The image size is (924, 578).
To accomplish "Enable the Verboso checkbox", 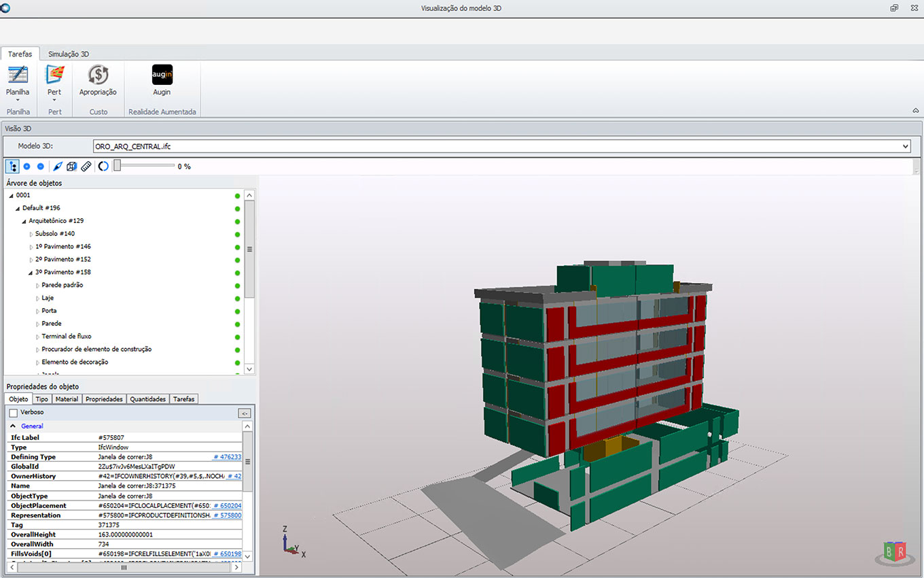I will point(14,413).
